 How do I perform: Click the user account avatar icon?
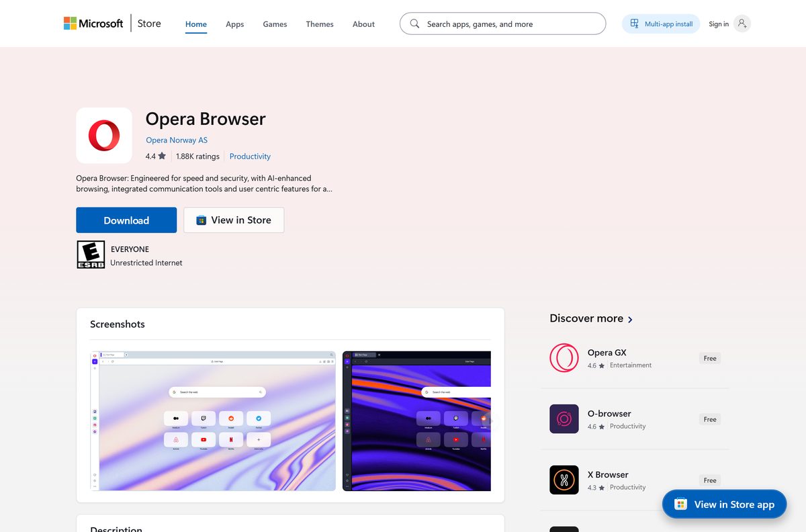(742, 24)
